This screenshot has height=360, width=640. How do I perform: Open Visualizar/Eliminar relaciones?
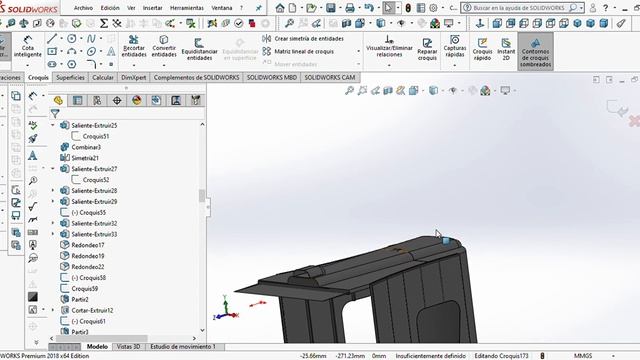coord(389,47)
